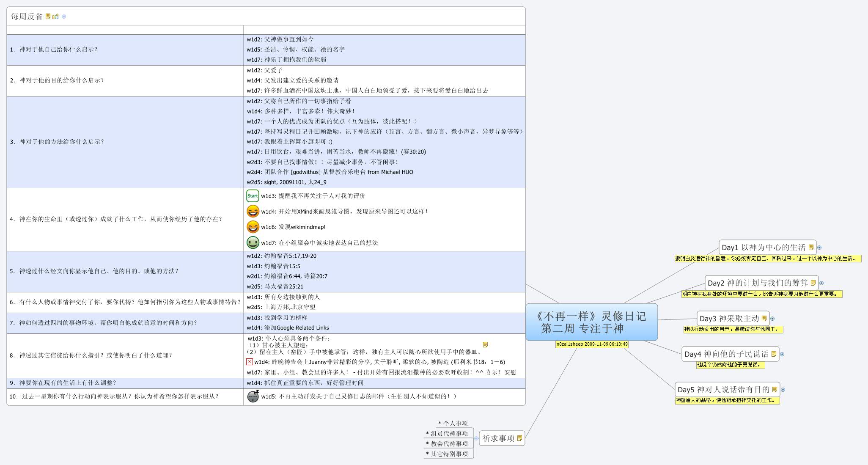Click laughing emoji marker on w1d4 XMind entry
Image resolution: width=868 pixels, height=465 pixels.
click(x=253, y=211)
